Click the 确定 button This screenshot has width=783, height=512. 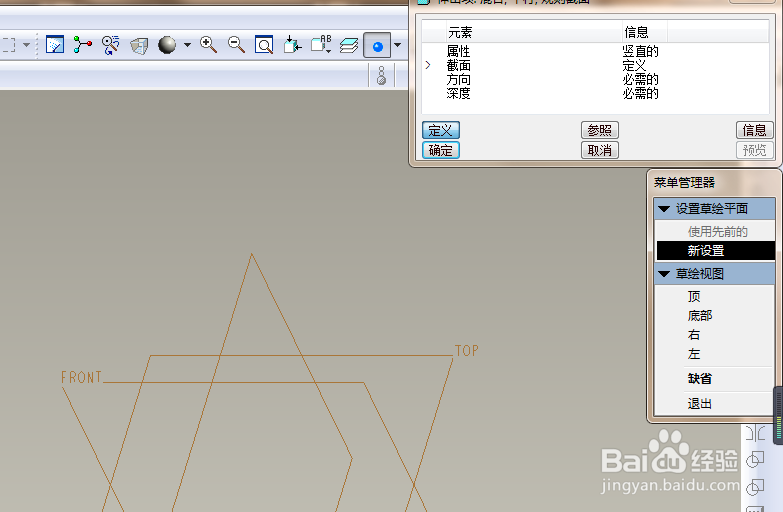point(440,150)
